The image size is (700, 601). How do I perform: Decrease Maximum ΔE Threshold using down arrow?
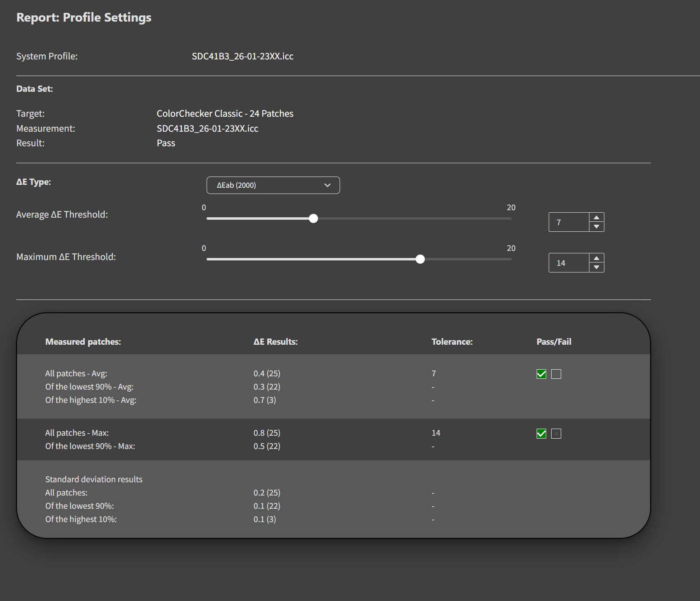[x=596, y=267]
